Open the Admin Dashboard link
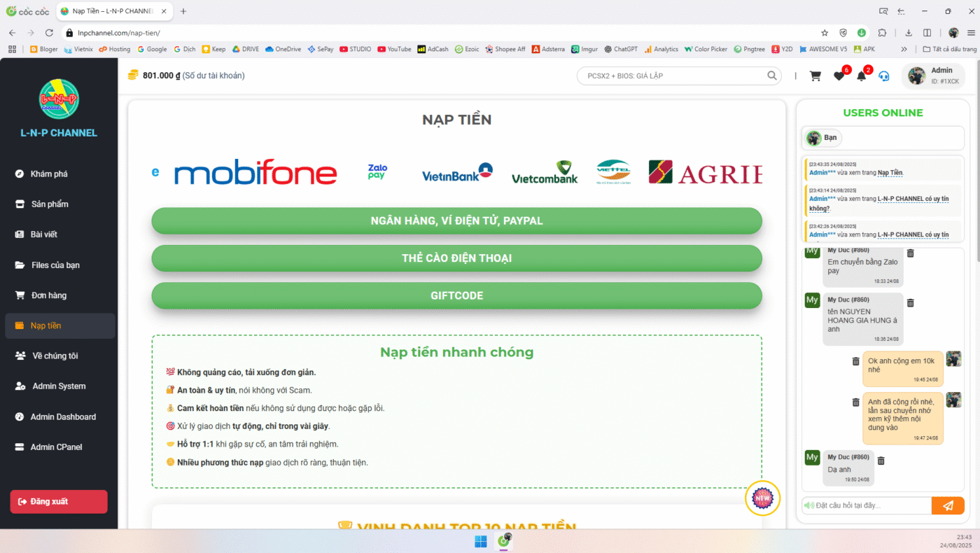 tap(62, 416)
